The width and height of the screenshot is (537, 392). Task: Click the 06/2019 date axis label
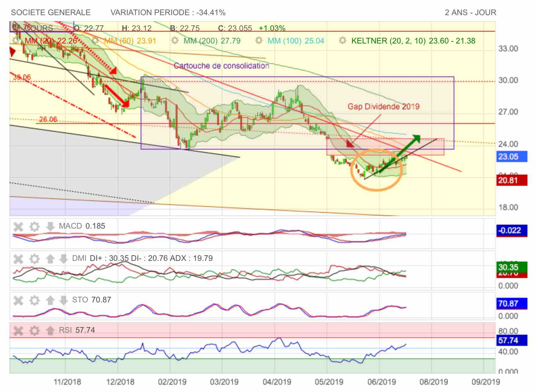(x=382, y=382)
